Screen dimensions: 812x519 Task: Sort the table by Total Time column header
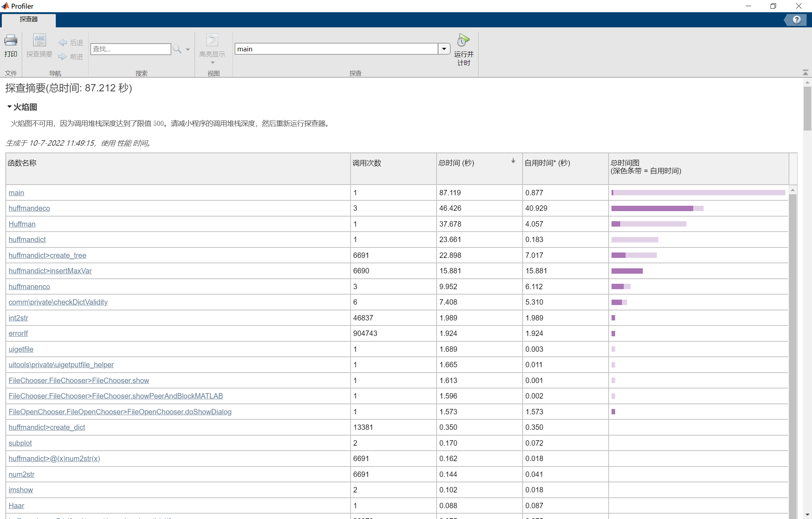pos(456,163)
